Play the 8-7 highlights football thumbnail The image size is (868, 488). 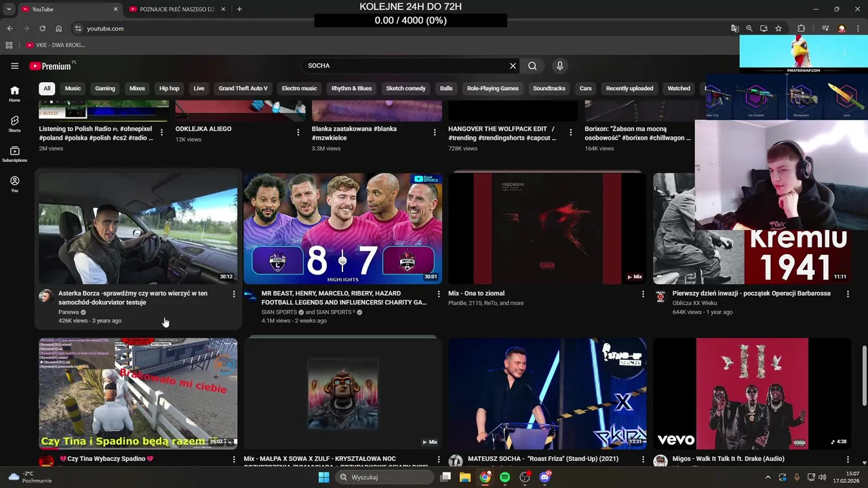(x=342, y=228)
